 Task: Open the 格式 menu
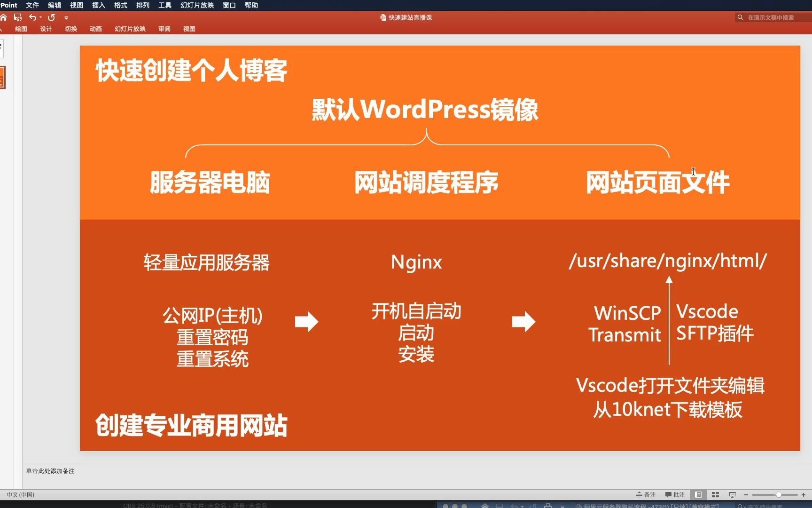coord(121,5)
